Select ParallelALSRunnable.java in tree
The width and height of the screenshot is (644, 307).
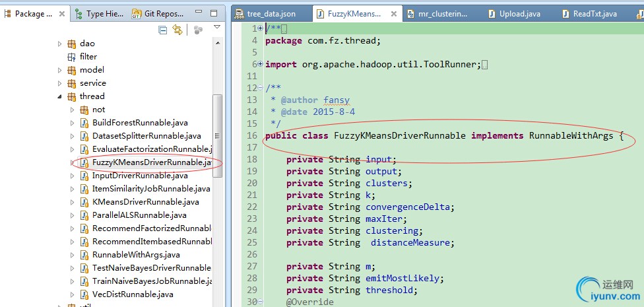click(x=139, y=215)
